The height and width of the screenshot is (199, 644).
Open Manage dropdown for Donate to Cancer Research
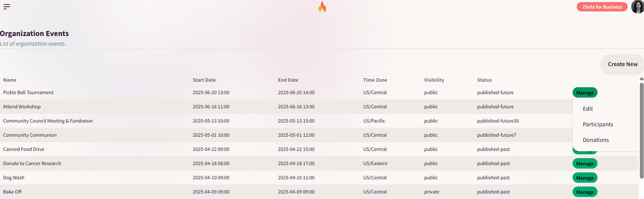tap(585, 164)
